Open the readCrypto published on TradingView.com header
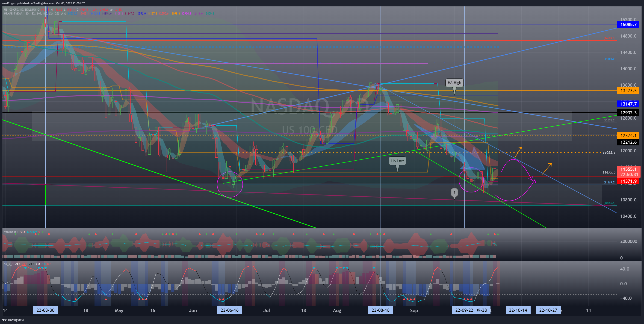 [44, 3]
